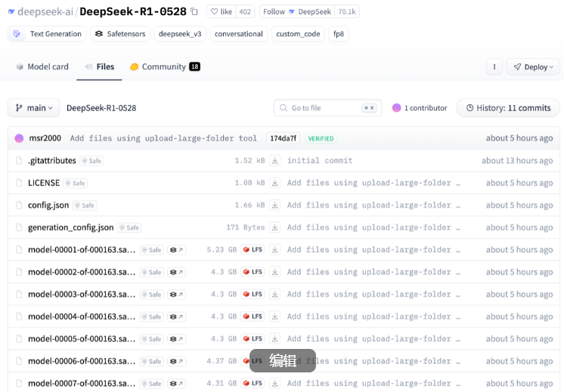The height and width of the screenshot is (392, 564).
Task: Click the Safe badge next to LICENSE
Action: pos(76,184)
